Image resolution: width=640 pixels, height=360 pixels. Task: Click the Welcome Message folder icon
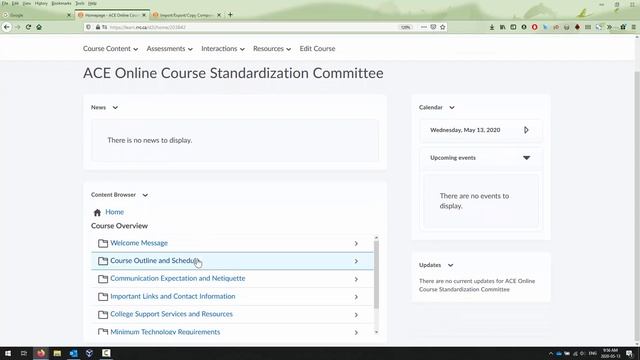[x=103, y=243]
